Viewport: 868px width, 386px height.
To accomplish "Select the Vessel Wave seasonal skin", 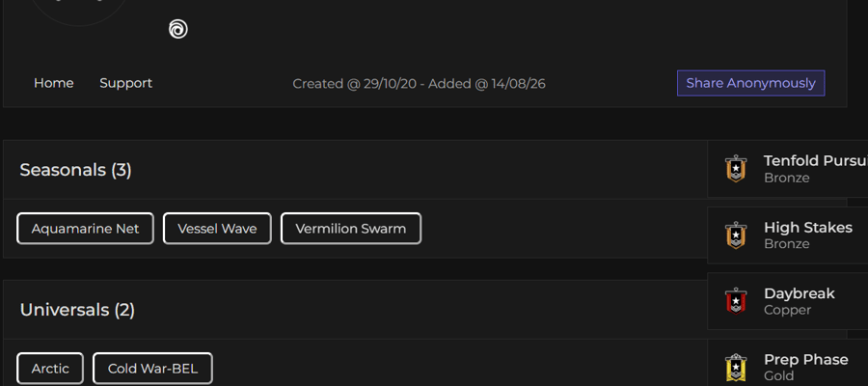I will coord(217,228).
